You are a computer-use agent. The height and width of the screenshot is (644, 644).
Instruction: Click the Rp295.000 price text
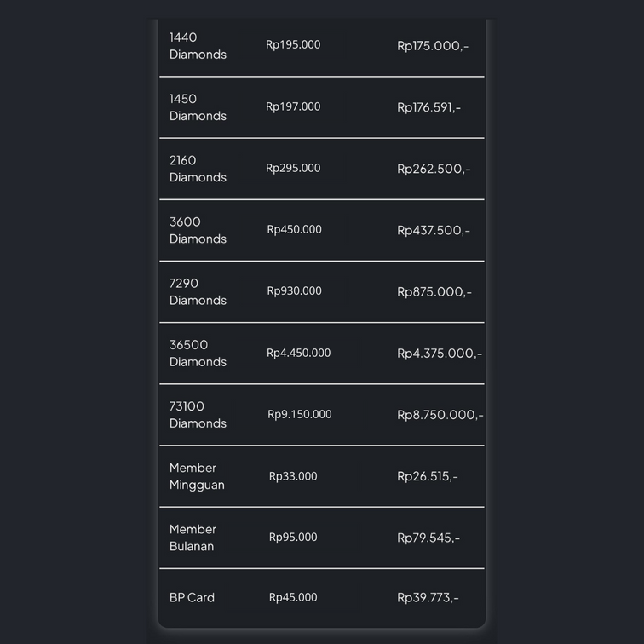[293, 169]
